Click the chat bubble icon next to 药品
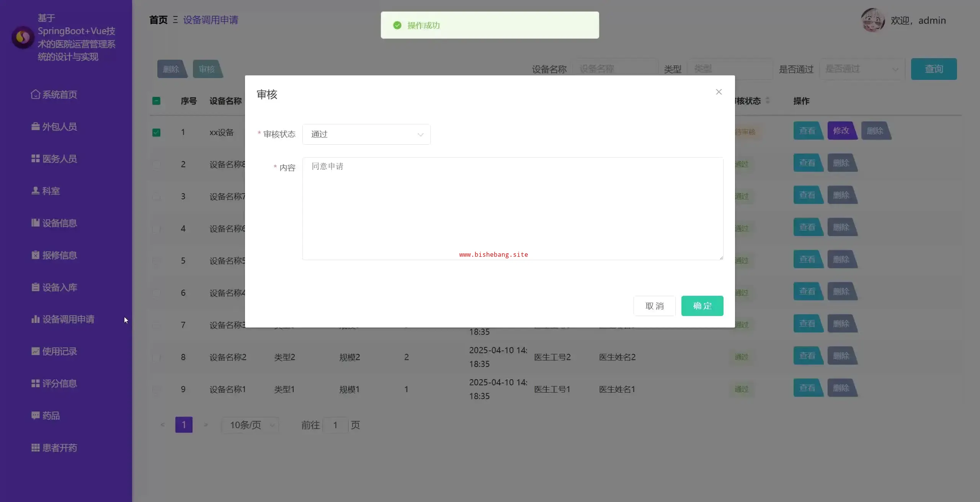This screenshot has height=502, width=980. click(x=35, y=415)
